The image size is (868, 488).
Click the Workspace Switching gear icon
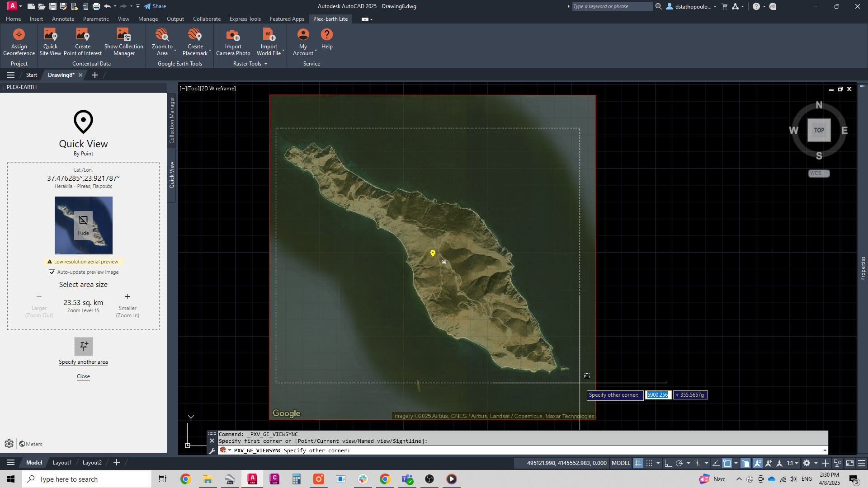coord(807,463)
